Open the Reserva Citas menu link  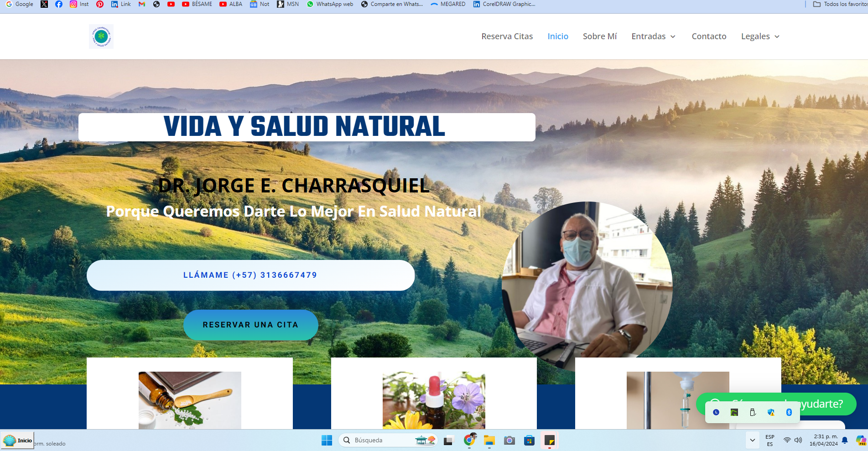507,36
